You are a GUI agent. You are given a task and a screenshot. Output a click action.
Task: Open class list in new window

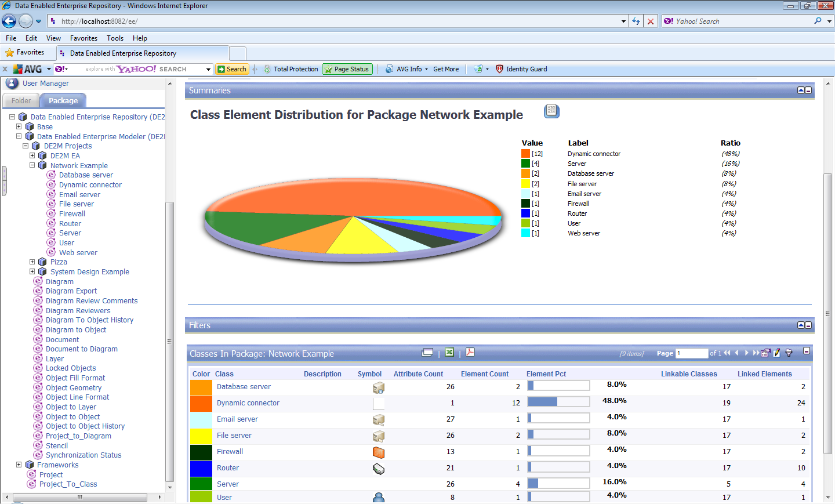click(x=427, y=352)
